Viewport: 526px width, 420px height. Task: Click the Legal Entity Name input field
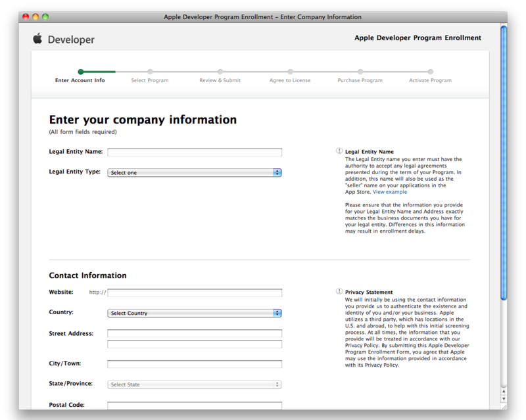pos(195,152)
